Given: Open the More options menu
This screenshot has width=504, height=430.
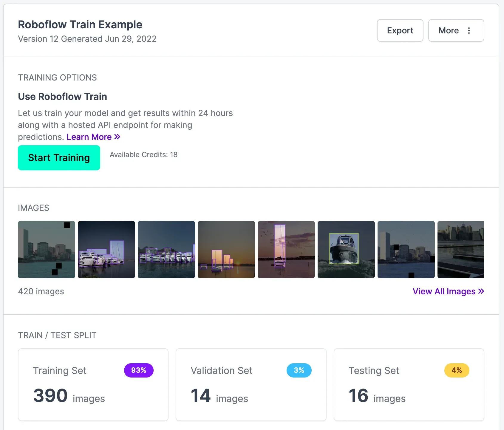Looking at the screenshot, I should click(456, 30).
